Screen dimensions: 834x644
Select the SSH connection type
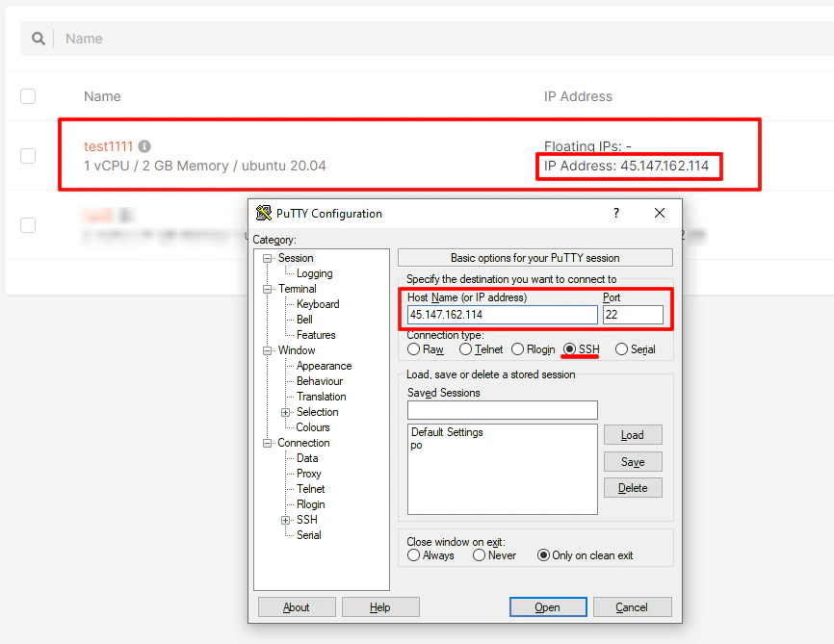click(x=570, y=349)
